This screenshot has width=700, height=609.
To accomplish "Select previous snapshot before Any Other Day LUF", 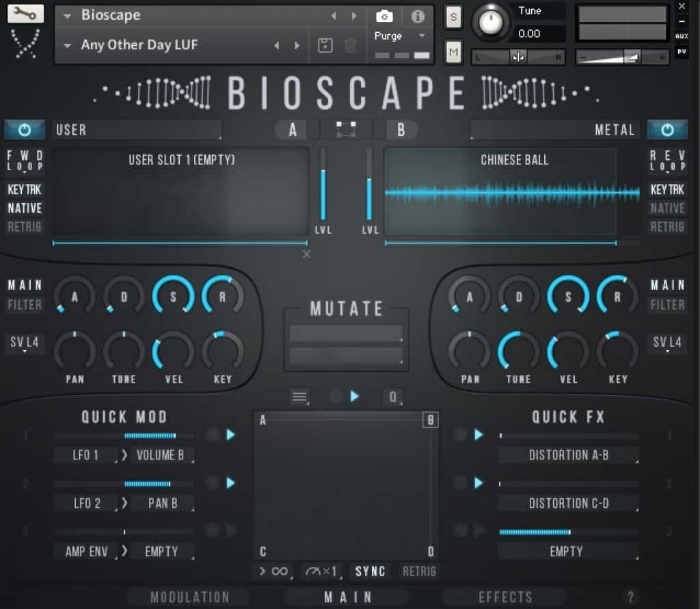I will pos(277,45).
